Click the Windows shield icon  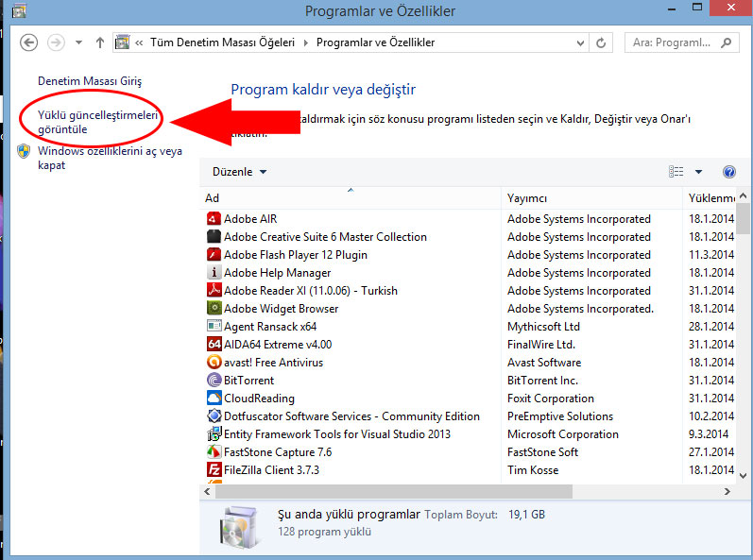(x=24, y=151)
